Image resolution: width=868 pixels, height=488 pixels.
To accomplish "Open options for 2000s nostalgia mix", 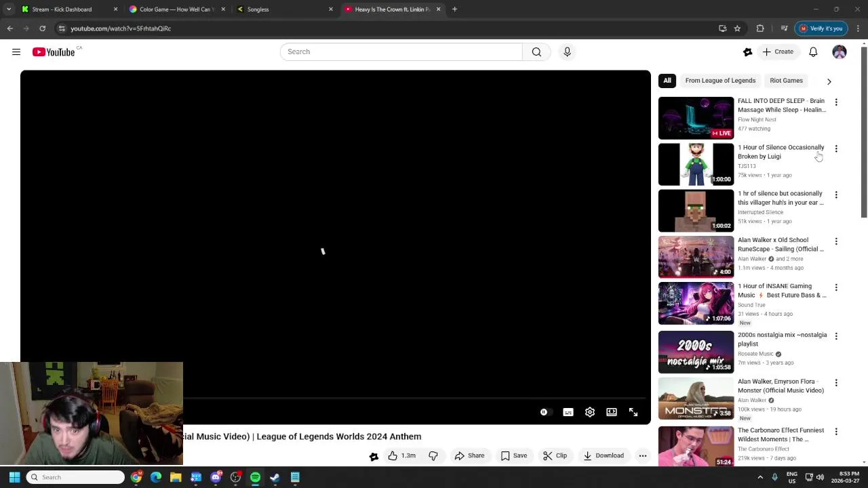I will [836, 336].
